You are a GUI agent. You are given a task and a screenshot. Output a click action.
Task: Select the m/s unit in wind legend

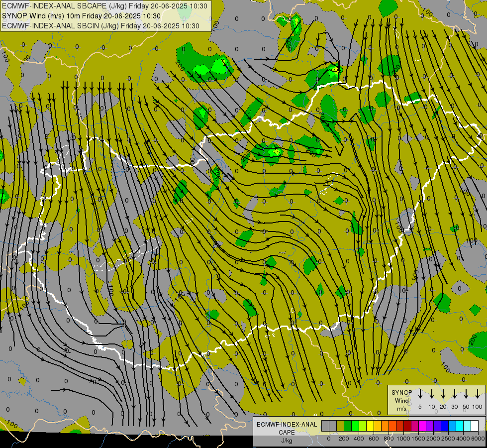pos(401,409)
